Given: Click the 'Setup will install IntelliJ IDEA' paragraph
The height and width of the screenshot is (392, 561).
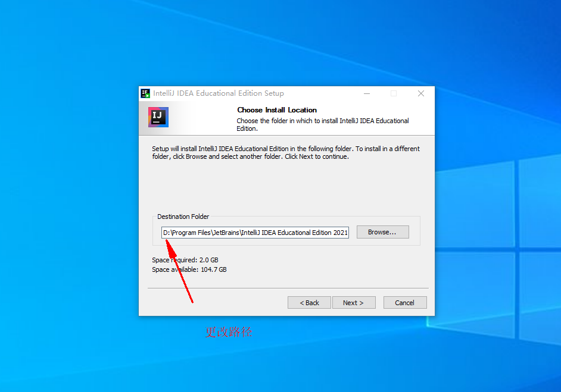Looking at the screenshot, I should [x=286, y=153].
